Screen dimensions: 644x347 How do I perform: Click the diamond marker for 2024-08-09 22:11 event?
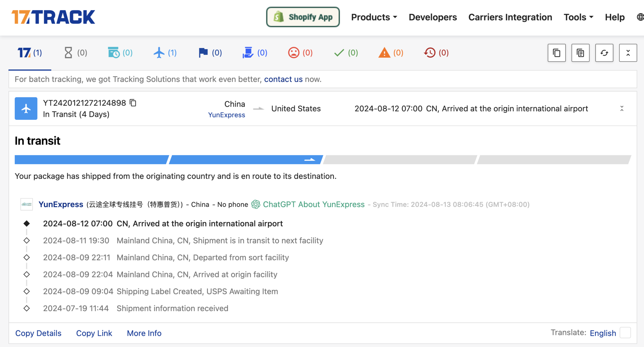point(27,257)
